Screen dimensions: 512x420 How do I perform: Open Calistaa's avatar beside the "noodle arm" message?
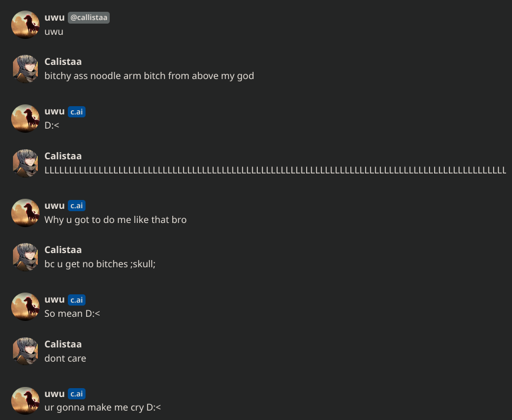click(25, 68)
